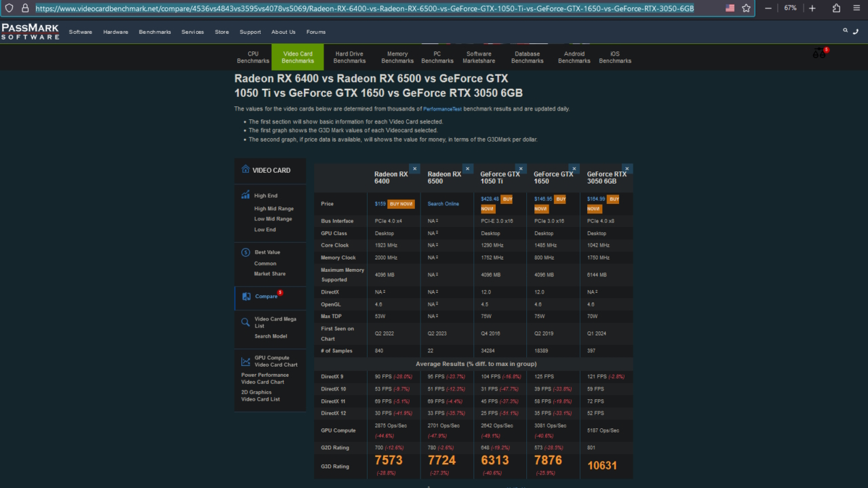868x488 pixels.
Task: Open the site search magnifier icon
Action: (845, 30)
